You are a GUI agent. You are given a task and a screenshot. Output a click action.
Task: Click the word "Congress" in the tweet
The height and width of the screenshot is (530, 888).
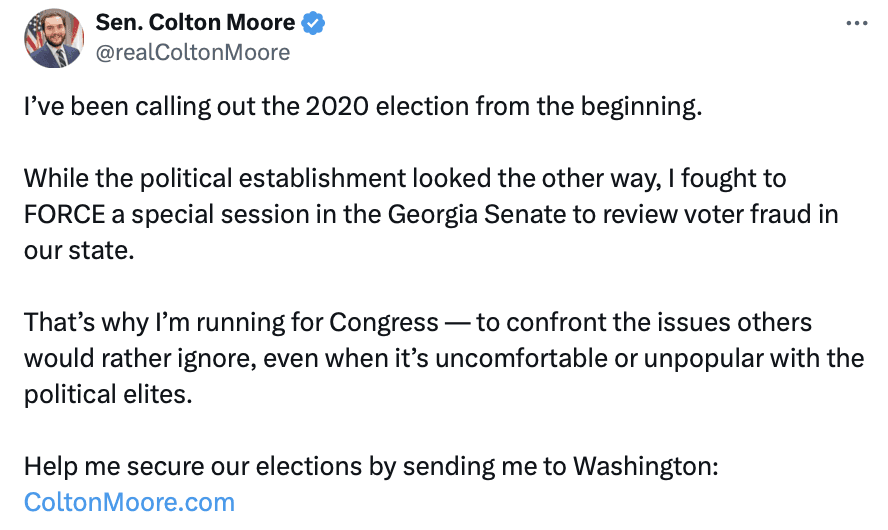384,323
